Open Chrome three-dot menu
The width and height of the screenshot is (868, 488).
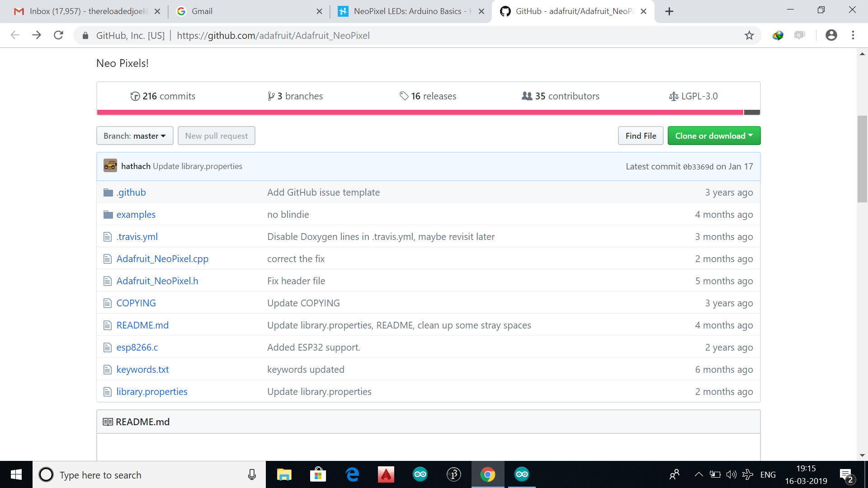pyautogui.click(x=853, y=35)
